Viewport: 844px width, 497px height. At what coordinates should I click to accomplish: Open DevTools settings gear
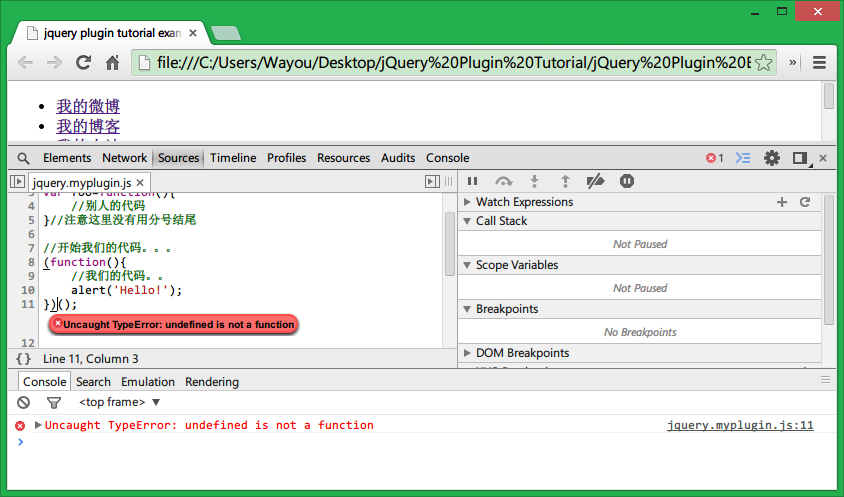tap(772, 158)
